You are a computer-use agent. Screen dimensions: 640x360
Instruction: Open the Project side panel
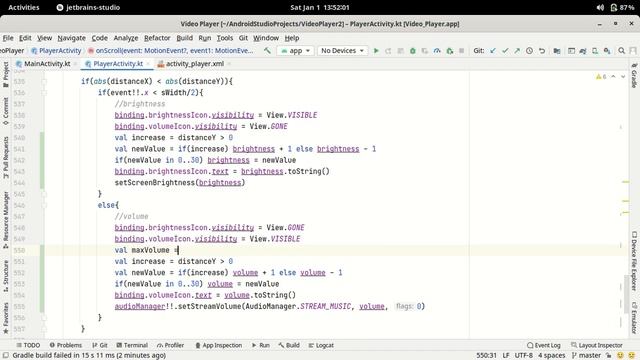coord(6,75)
